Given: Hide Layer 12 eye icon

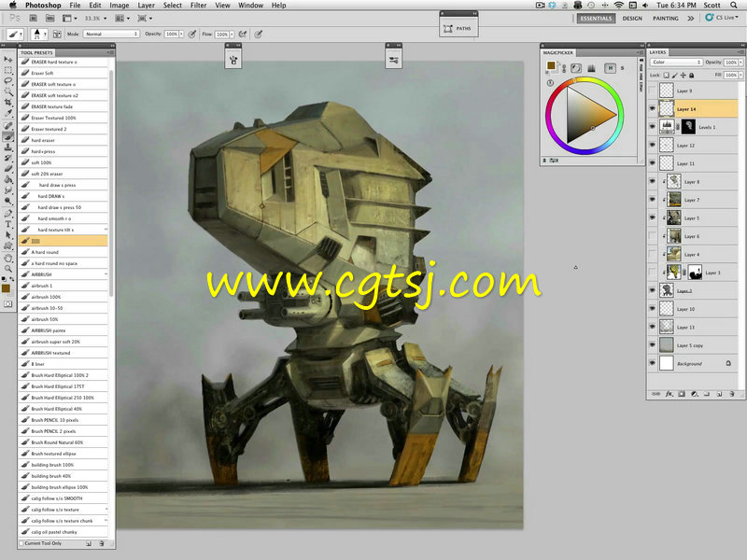Looking at the screenshot, I should coord(652,145).
